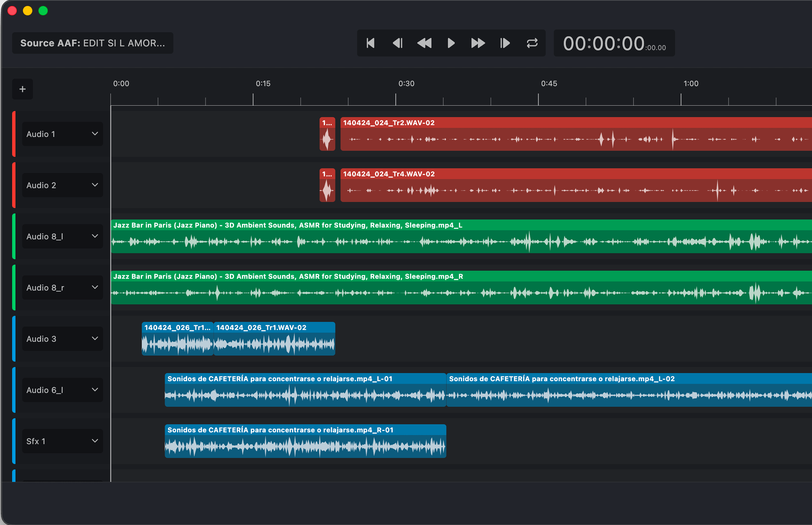Click the add track plus button
812x525 pixels.
click(x=23, y=89)
